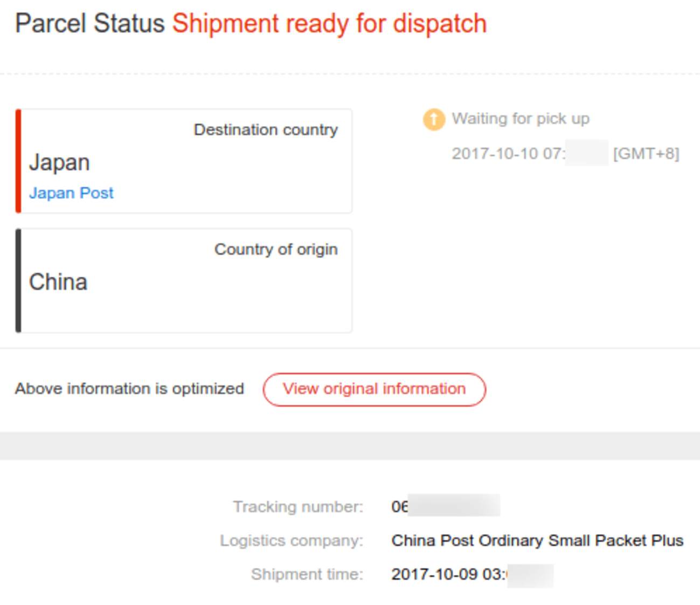Click the 2017-10-10 pick up timestamp
The width and height of the screenshot is (700, 605).
pos(508,154)
